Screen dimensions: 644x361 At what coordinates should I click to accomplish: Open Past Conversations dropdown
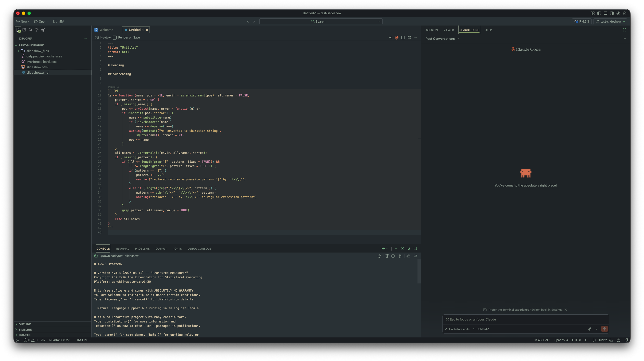click(x=442, y=39)
